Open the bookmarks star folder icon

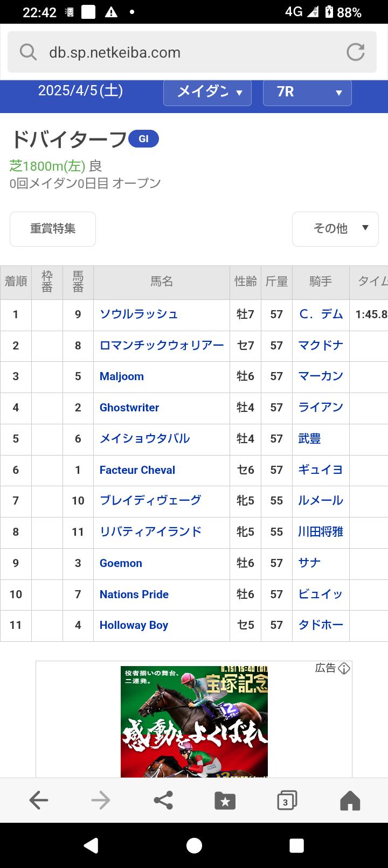coord(225,801)
